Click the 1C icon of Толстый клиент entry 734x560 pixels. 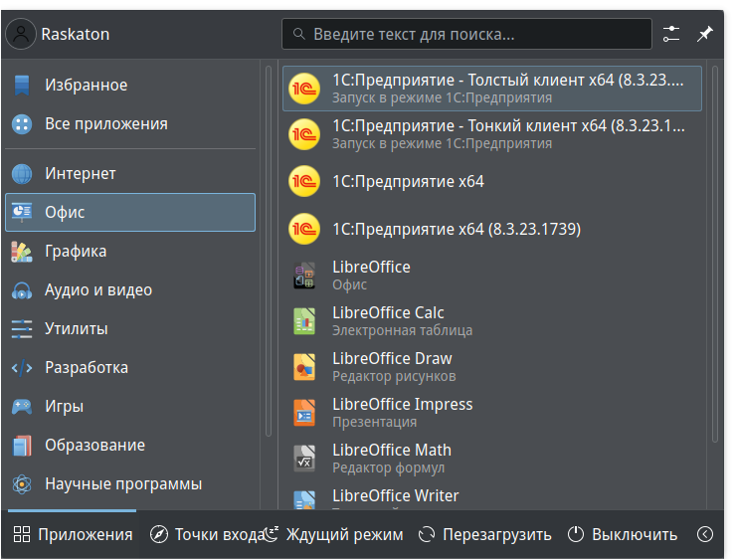click(304, 89)
